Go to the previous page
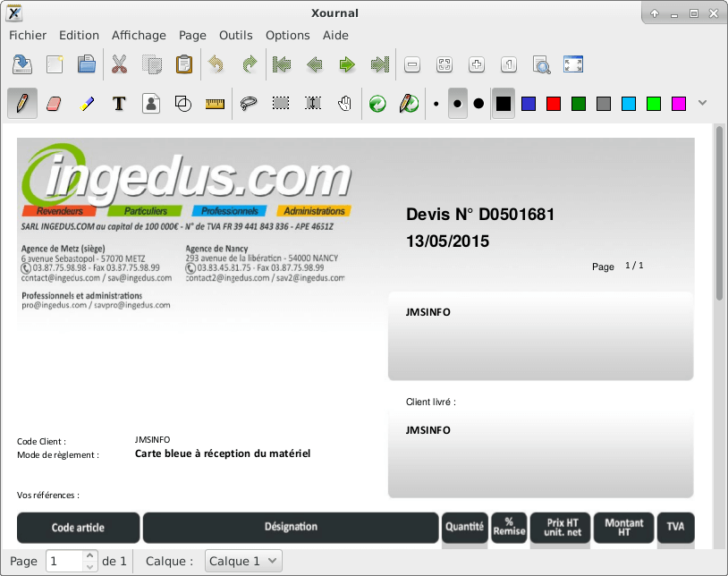 315,64
